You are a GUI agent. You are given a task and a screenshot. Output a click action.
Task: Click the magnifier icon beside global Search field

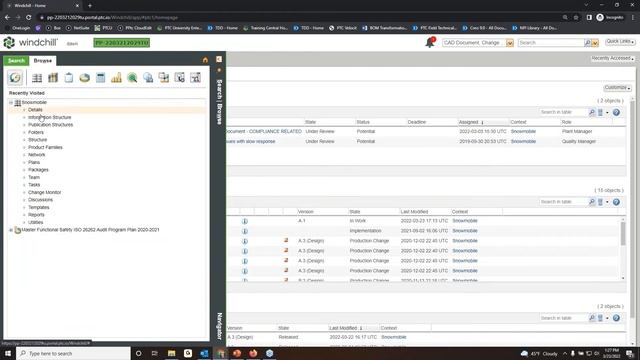click(587, 42)
